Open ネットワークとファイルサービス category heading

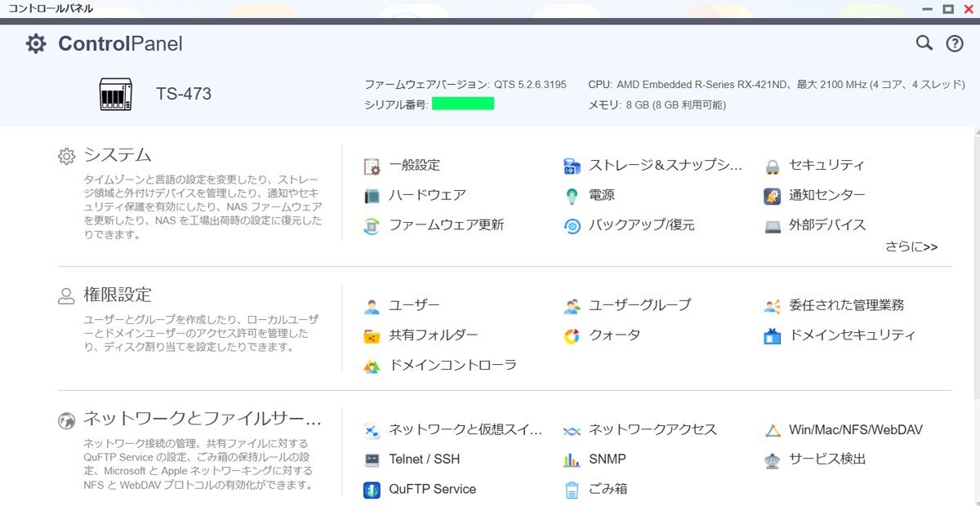coord(203,419)
